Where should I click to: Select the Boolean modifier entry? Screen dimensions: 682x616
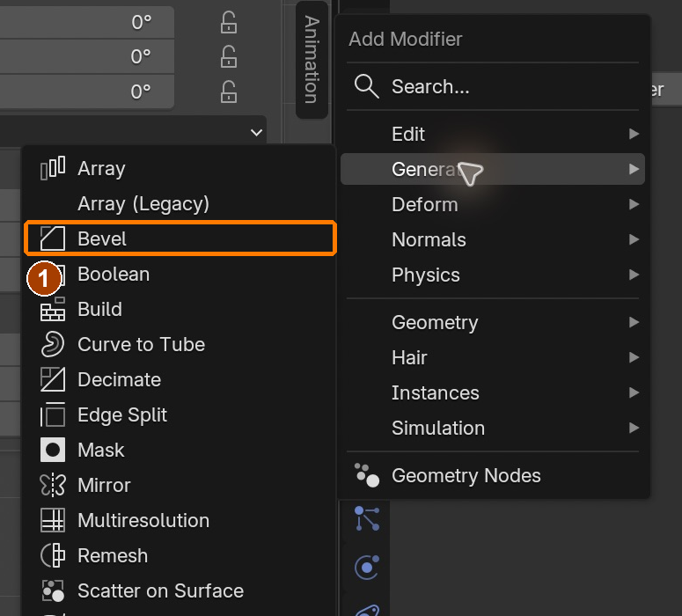(x=180, y=274)
